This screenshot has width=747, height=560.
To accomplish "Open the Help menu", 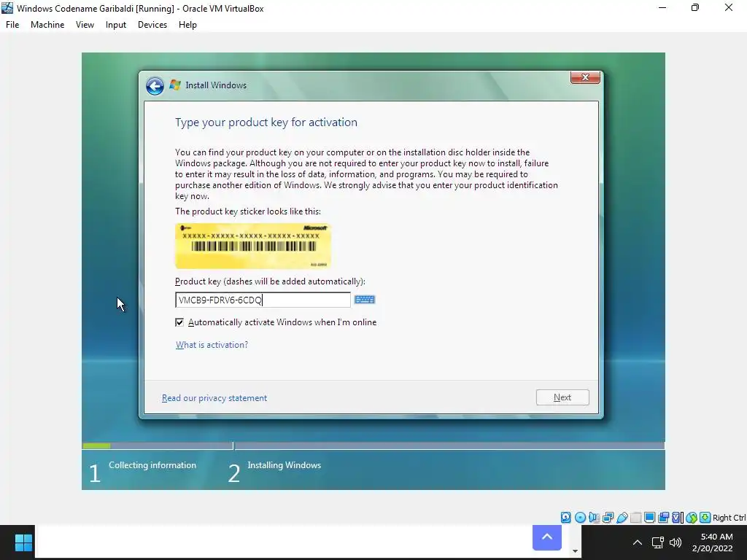I will pyautogui.click(x=187, y=25).
